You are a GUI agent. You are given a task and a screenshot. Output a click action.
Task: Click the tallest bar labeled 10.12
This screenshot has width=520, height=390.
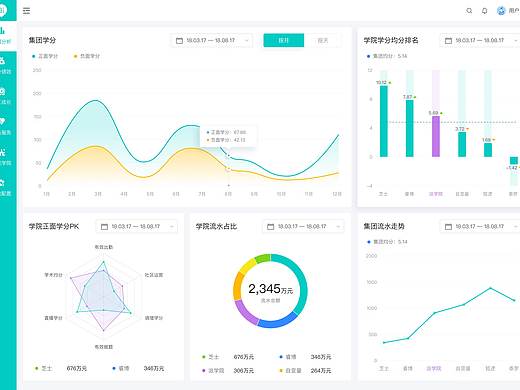coord(384,121)
